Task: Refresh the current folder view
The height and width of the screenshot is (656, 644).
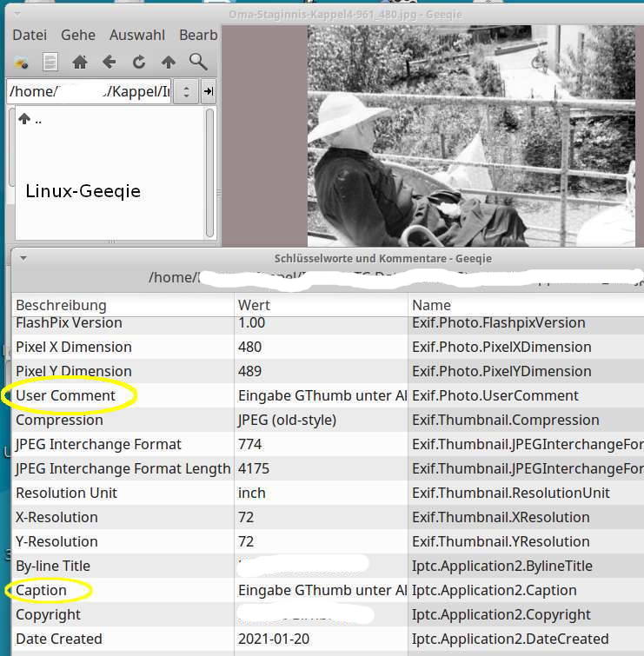Action: click(138, 63)
